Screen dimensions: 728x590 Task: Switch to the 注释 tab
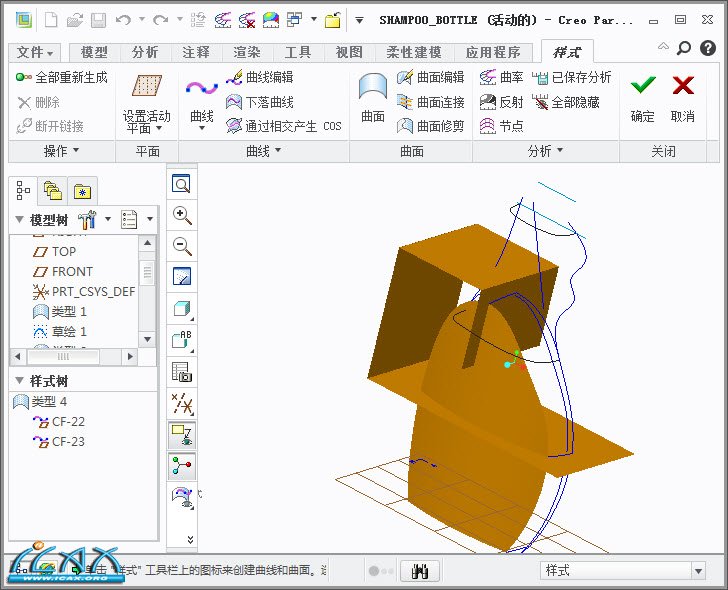pos(196,52)
